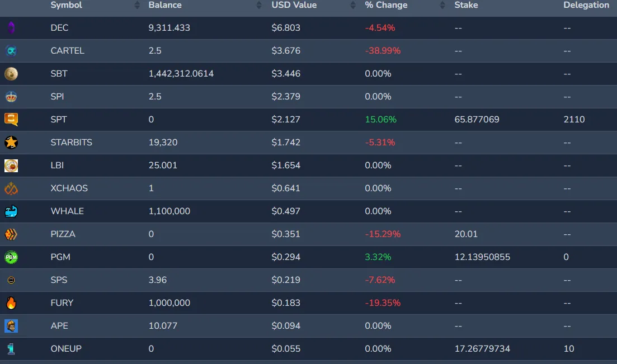Click the ONEUP token icon

click(x=11, y=349)
